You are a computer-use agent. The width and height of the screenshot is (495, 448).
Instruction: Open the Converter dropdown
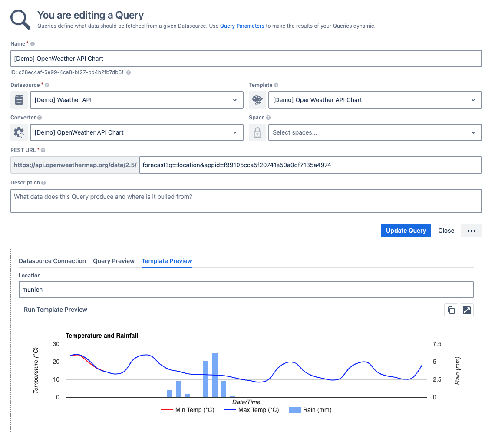[x=137, y=132]
